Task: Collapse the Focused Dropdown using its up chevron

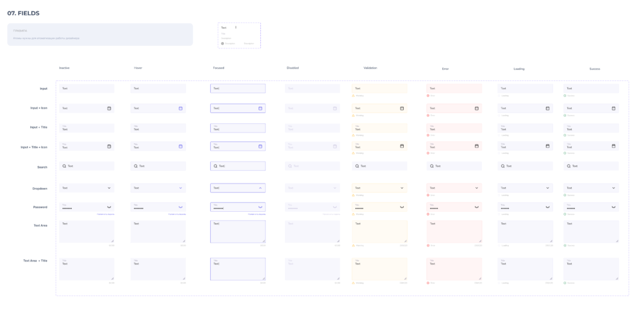Action: [x=260, y=188]
